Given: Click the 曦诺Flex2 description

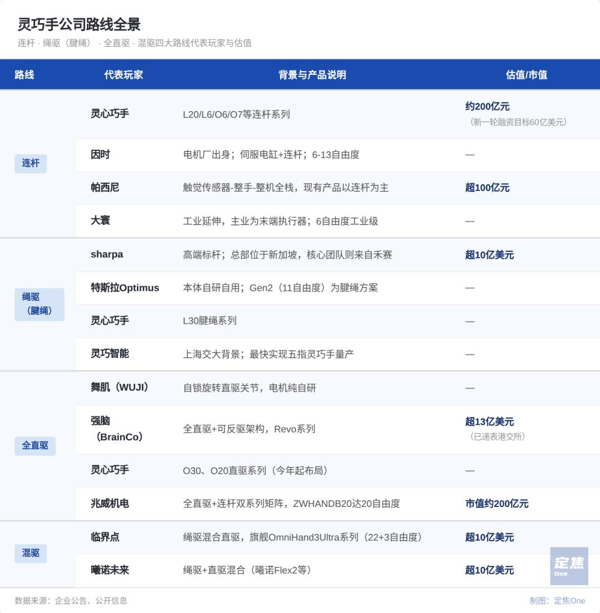Looking at the screenshot, I should click(x=247, y=570).
